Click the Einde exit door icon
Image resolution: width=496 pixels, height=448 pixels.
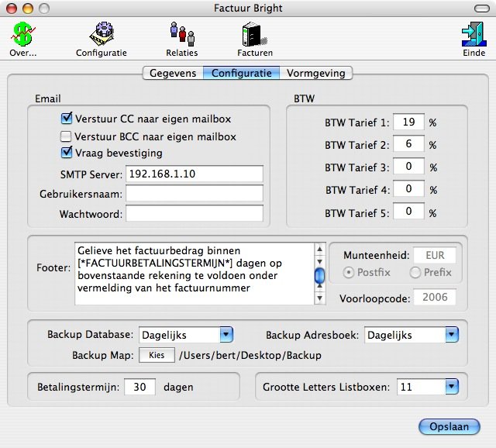tap(474, 34)
